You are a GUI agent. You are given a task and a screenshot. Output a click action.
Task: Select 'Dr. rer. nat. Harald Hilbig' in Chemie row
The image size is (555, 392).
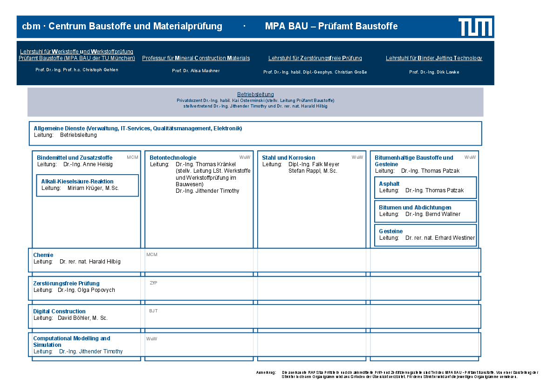pyautogui.click(x=90, y=262)
